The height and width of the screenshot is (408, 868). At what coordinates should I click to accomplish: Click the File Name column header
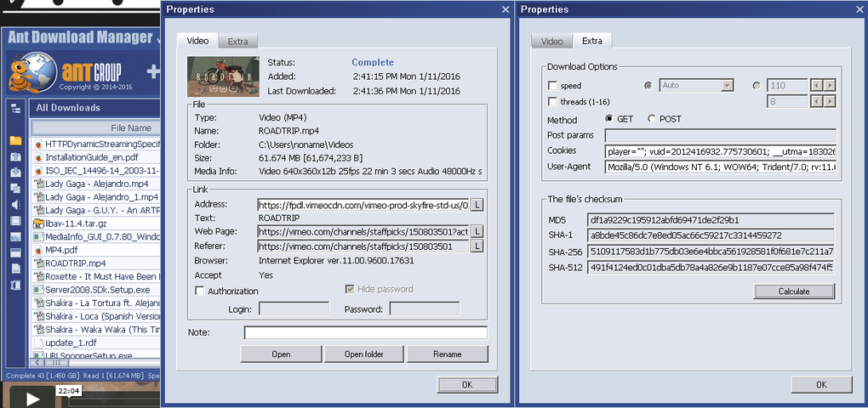tap(95, 127)
